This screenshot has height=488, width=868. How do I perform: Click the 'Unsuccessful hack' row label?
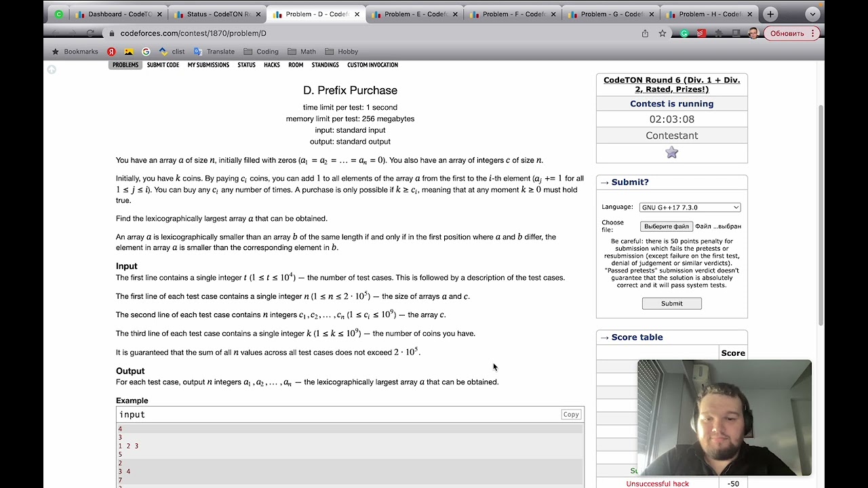pyautogui.click(x=657, y=484)
